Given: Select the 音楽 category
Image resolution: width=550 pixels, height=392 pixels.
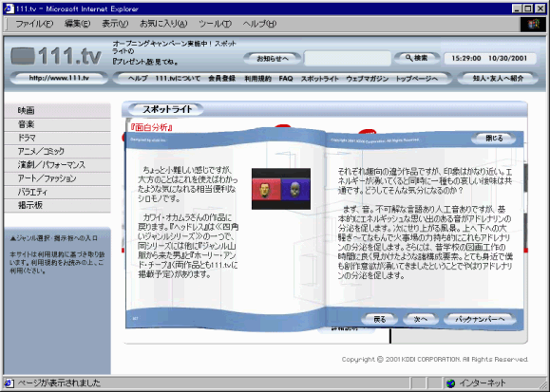Looking at the screenshot, I should (58, 124).
